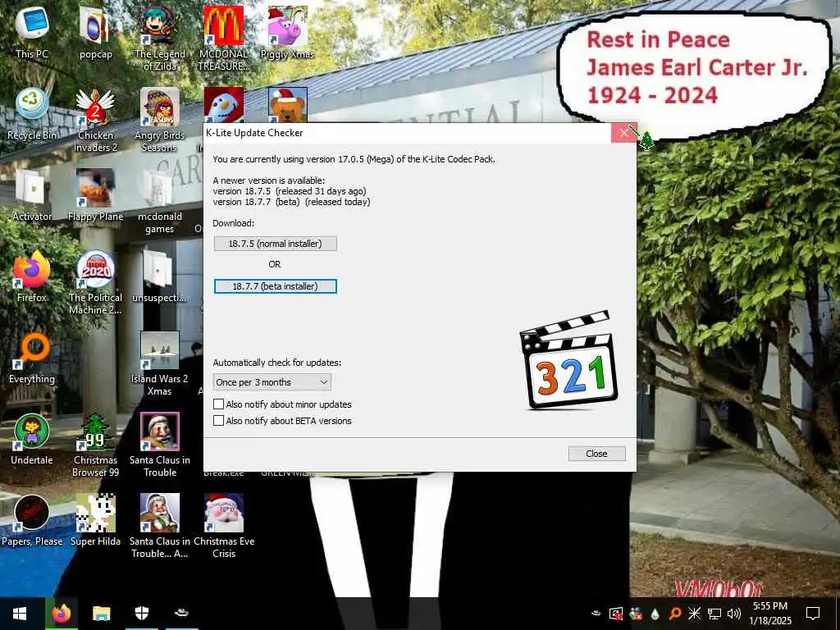
Task: Select the Everything search shortcut on desktop
Action: (32, 358)
